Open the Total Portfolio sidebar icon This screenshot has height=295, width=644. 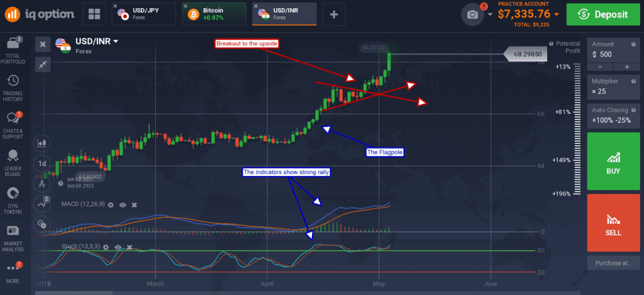tap(14, 50)
